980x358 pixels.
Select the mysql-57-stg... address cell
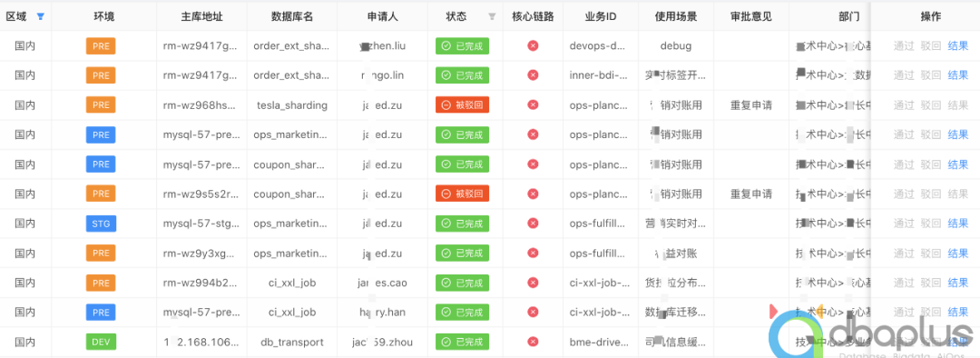201,224
